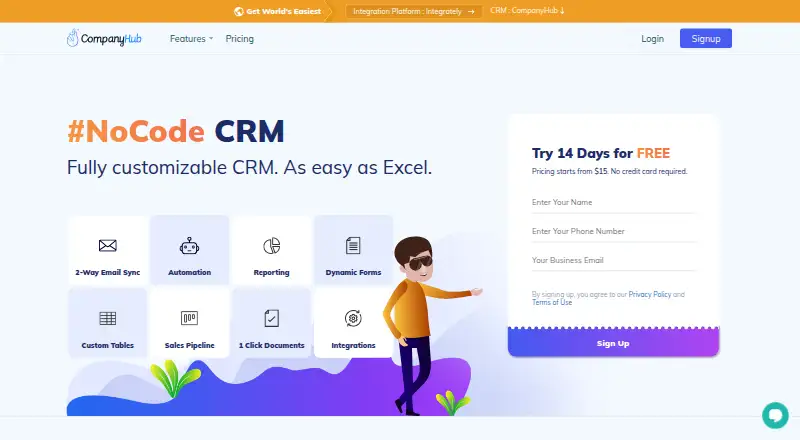Screen dimensions: 800x440
Task: Submit the form with Sign Up button
Action: point(613,343)
